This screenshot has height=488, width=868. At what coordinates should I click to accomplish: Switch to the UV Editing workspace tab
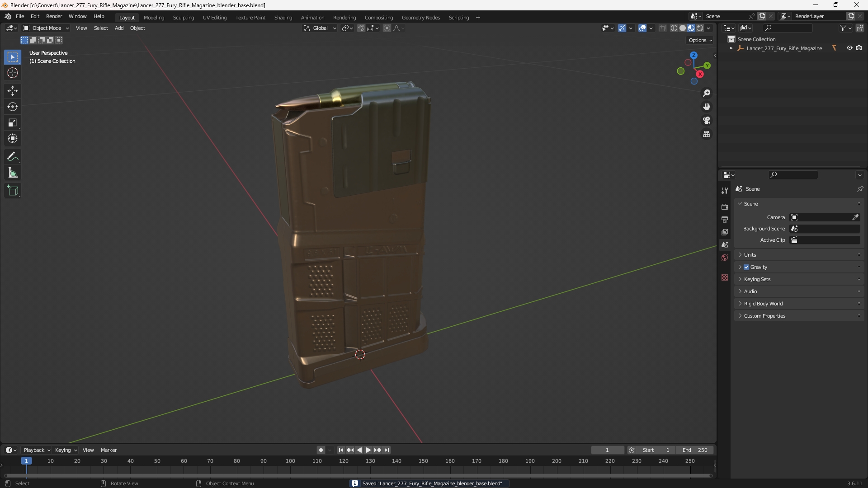(215, 18)
